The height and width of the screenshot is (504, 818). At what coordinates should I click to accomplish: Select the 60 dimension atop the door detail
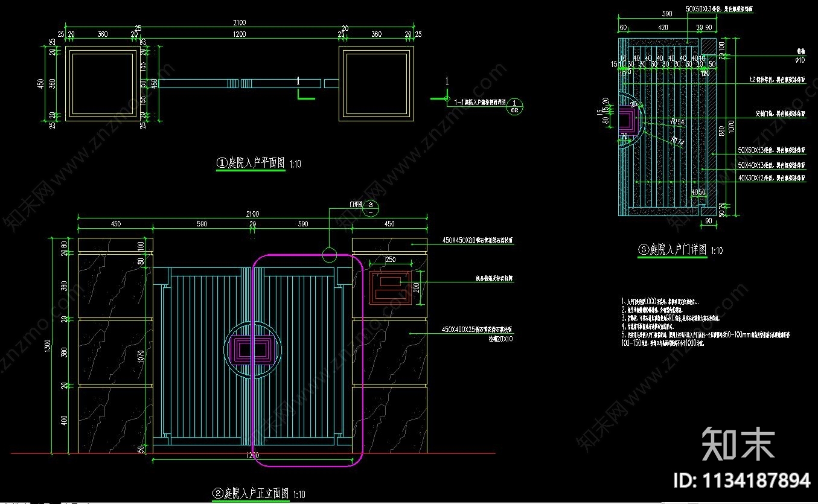(623, 27)
